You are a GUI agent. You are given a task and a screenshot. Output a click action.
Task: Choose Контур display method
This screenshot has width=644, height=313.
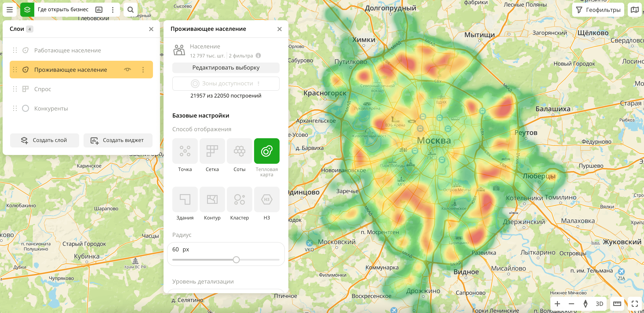pyautogui.click(x=212, y=199)
